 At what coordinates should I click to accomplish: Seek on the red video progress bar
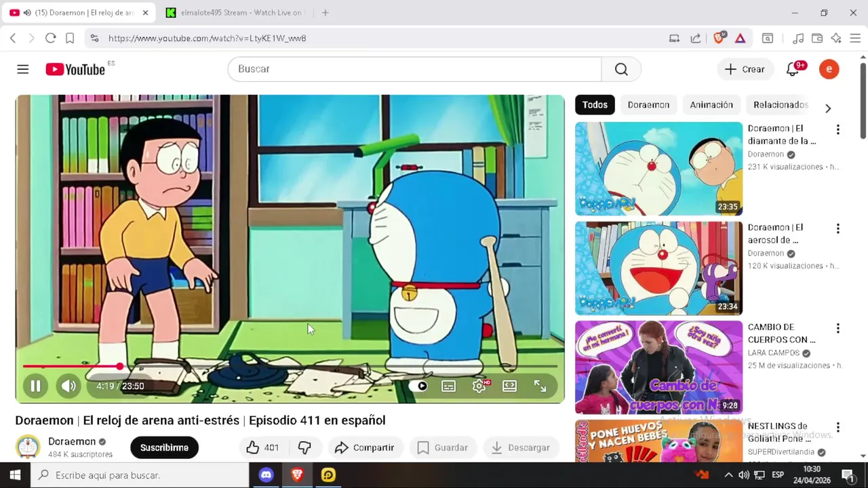290,367
